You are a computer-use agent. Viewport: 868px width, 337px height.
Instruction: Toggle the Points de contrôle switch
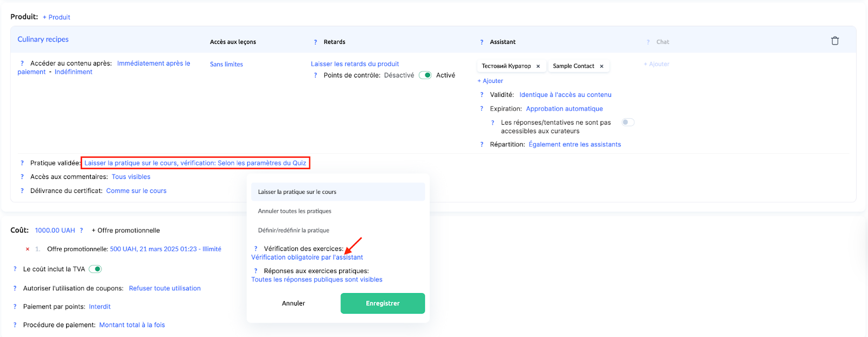point(425,75)
